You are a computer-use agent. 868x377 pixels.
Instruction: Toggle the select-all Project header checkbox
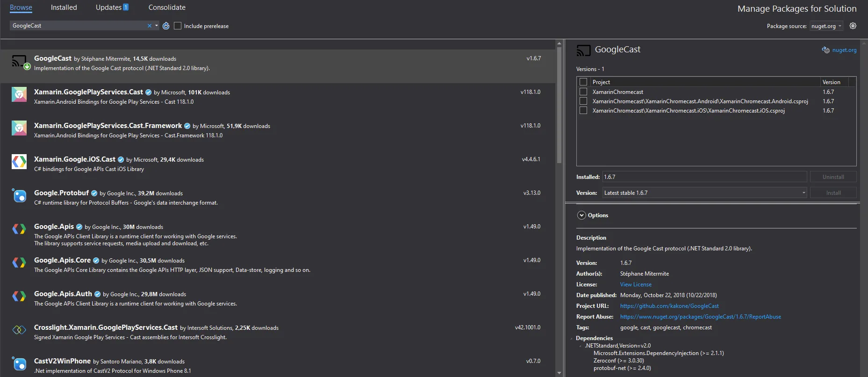[583, 82]
